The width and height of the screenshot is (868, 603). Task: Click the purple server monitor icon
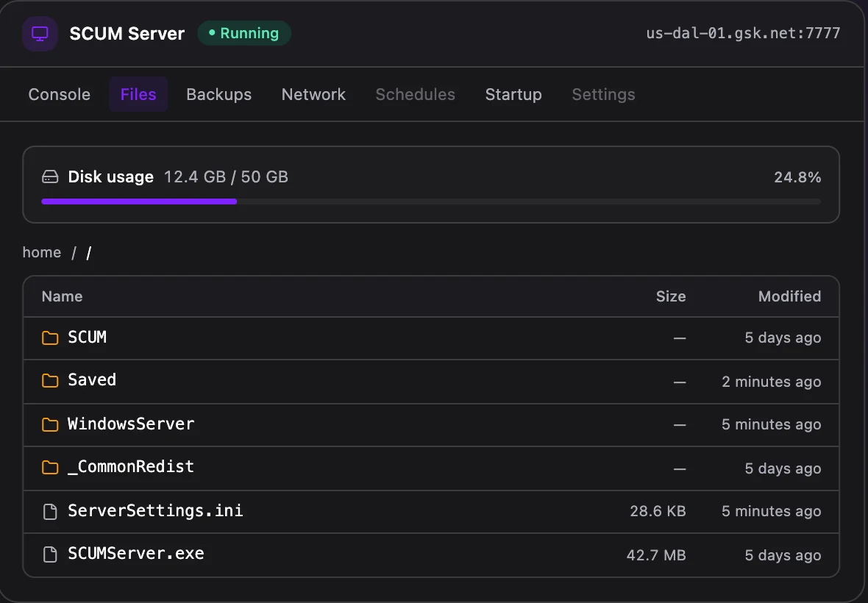click(x=40, y=34)
